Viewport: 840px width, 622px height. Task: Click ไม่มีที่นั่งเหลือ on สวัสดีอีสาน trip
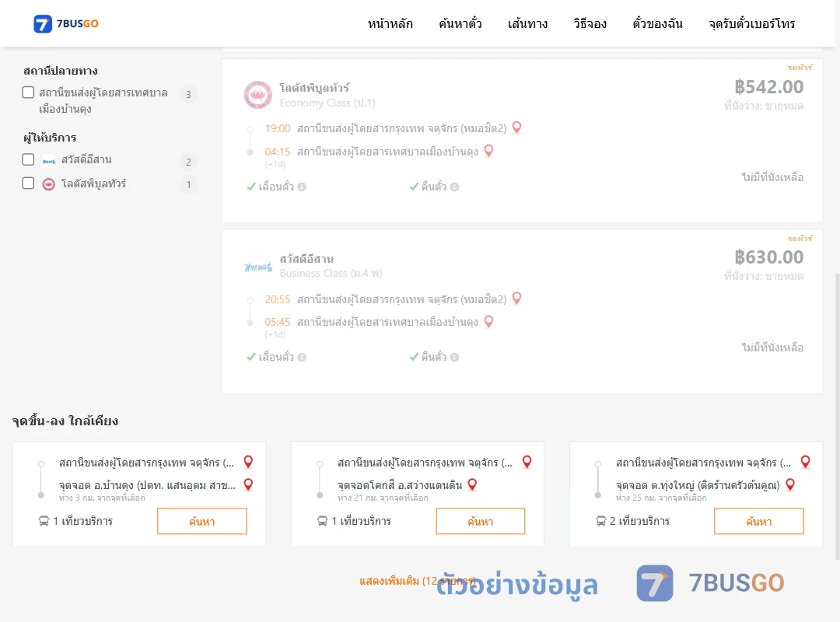772,348
